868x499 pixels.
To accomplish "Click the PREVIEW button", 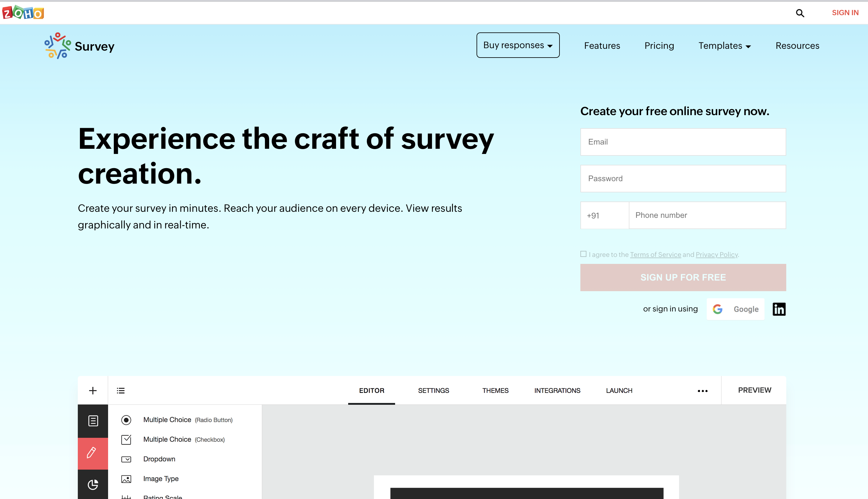I will tap(755, 390).
